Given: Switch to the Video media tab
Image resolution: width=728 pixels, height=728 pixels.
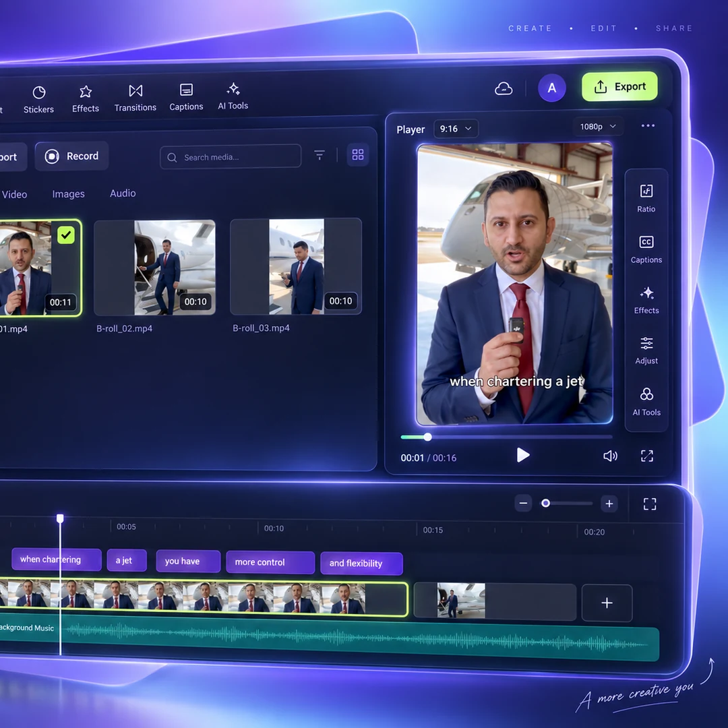Looking at the screenshot, I should pos(14,195).
